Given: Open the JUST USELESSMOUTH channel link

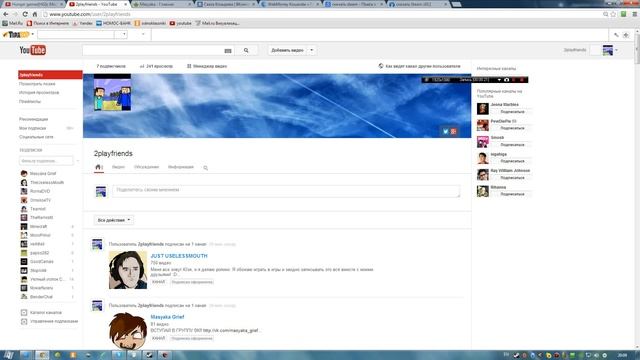Looking at the screenshot, I should [179, 256].
